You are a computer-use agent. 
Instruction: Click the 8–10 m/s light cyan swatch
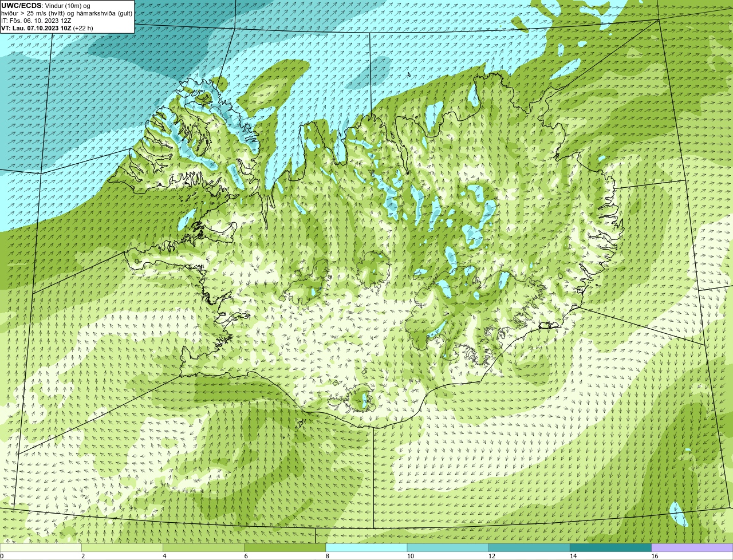pyautogui.click(x=366, y=547)
